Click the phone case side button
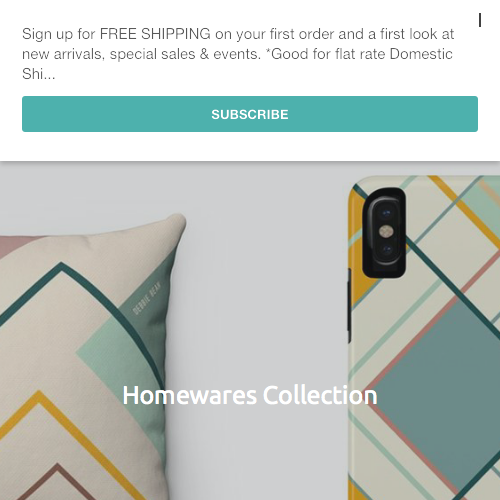The image size is (500, 500). (349, 305)
